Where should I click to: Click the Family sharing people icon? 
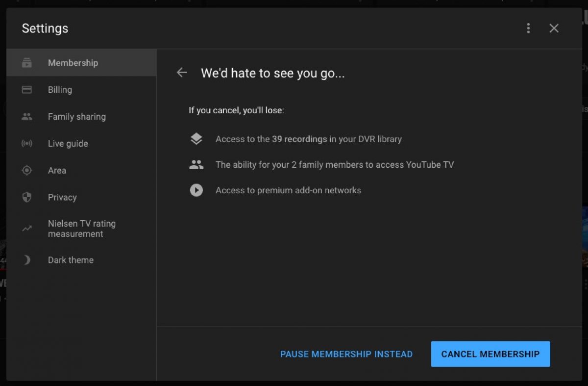tap(27, 117)
